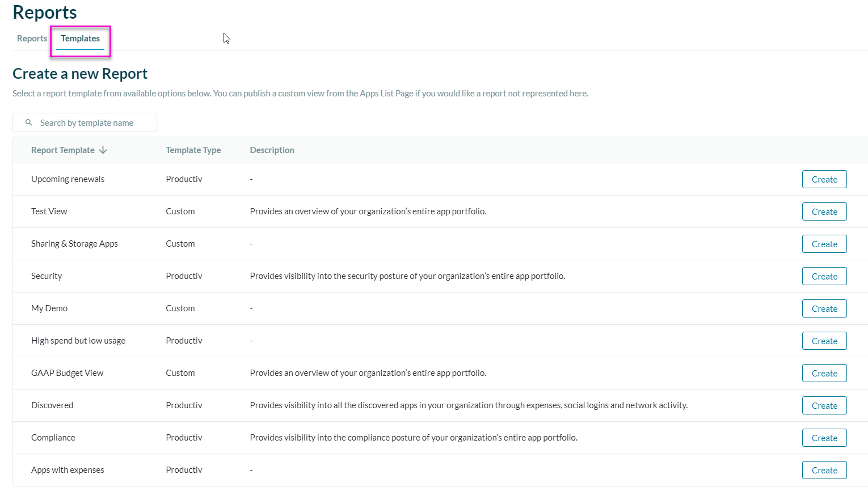Create an Apps with expenses report

(x=824, y=469)
